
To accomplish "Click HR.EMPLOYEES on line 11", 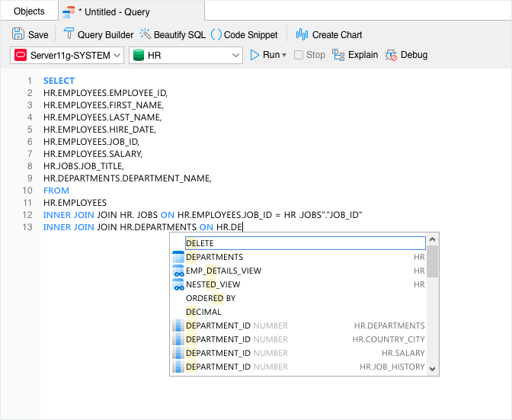I will click(x=75, y=203).
